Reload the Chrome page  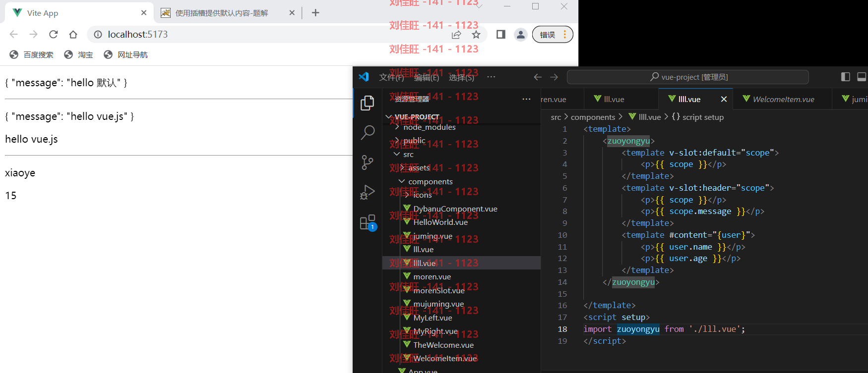(54, 34)
